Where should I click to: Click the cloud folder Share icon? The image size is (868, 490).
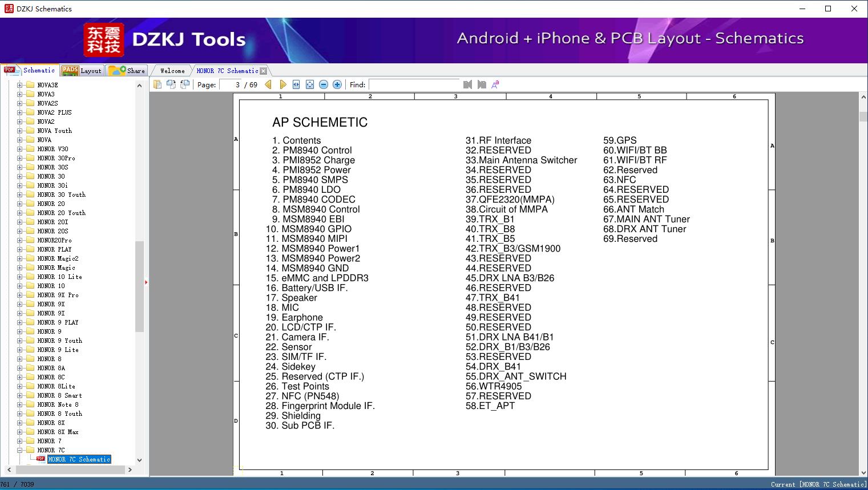point(117,70)
